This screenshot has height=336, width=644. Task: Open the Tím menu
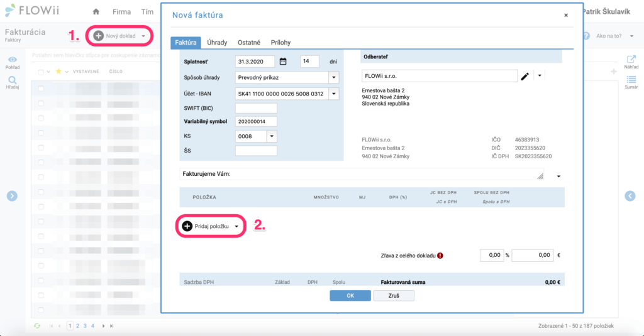tap(147, 12)
